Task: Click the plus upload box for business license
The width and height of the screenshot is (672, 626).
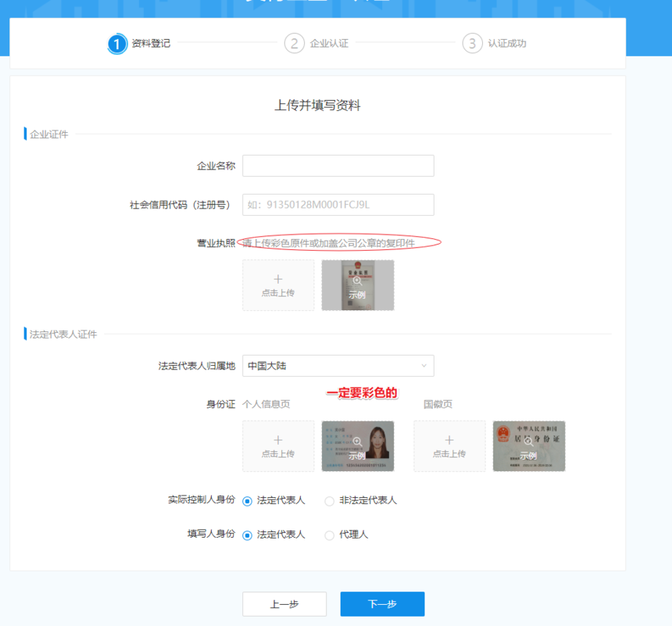Action: coord(278,285)
